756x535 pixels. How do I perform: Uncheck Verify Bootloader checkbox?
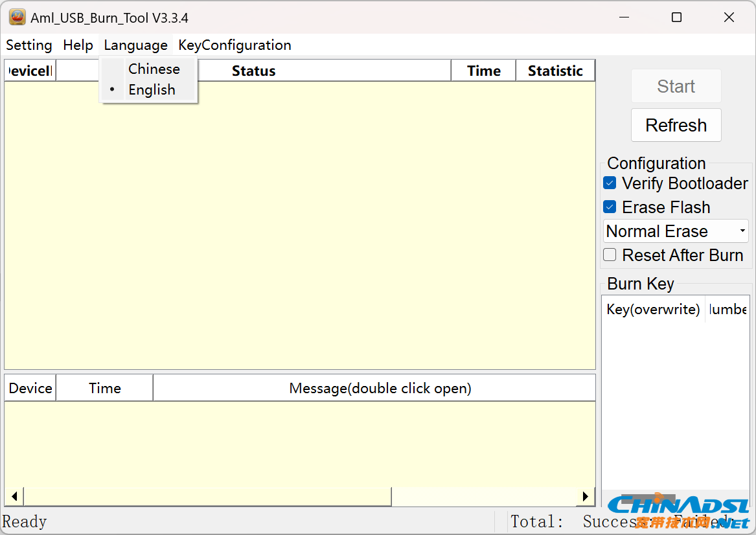(x=610, y=183)
